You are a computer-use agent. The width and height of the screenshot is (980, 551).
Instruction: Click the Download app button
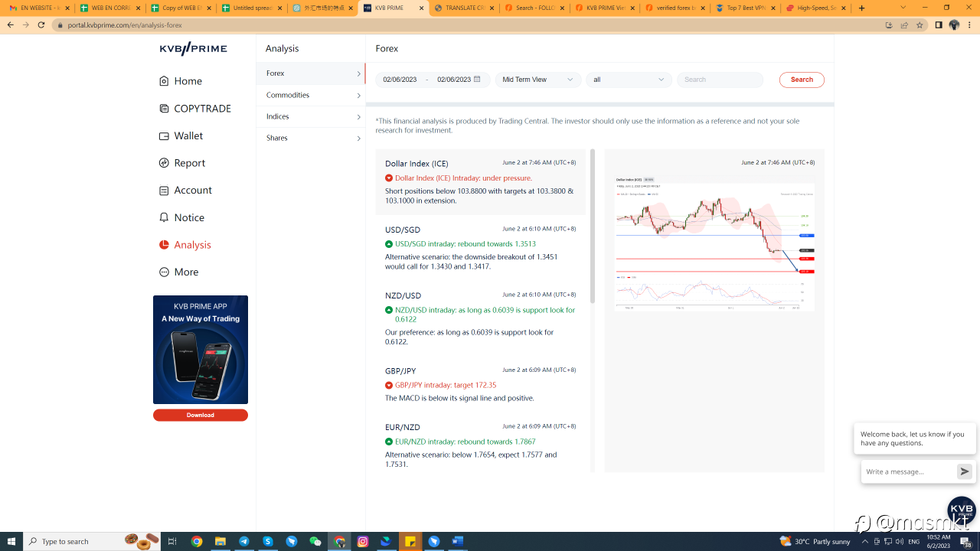pyautogui.click(x=201, y=415)
